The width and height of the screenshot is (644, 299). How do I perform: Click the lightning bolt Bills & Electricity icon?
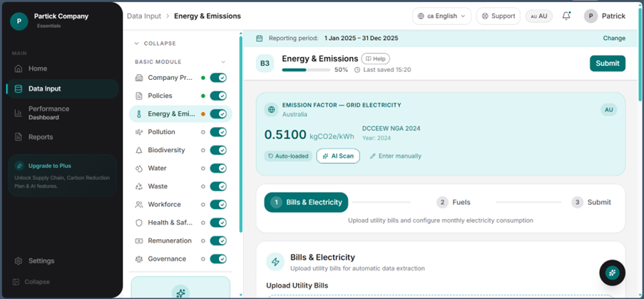click(x=275, y=262)
